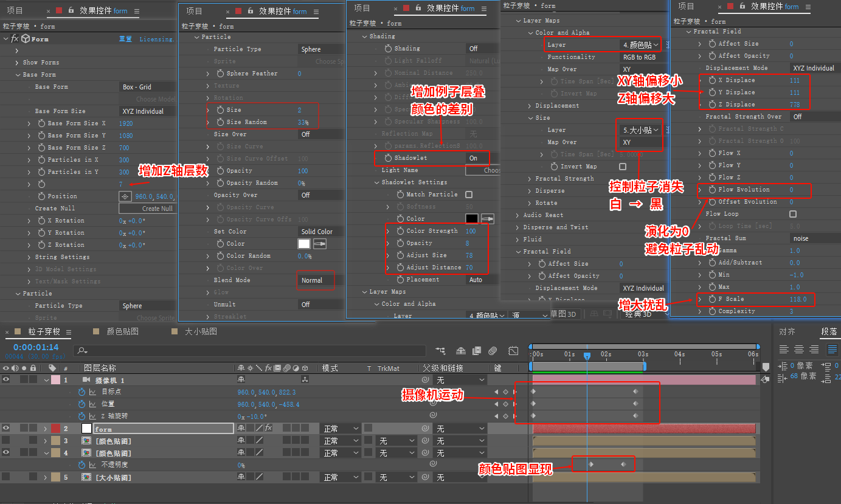Show layer 3 颜色贴图 visibility box
This screenshot has width=841, height=504.
[6, 441]
